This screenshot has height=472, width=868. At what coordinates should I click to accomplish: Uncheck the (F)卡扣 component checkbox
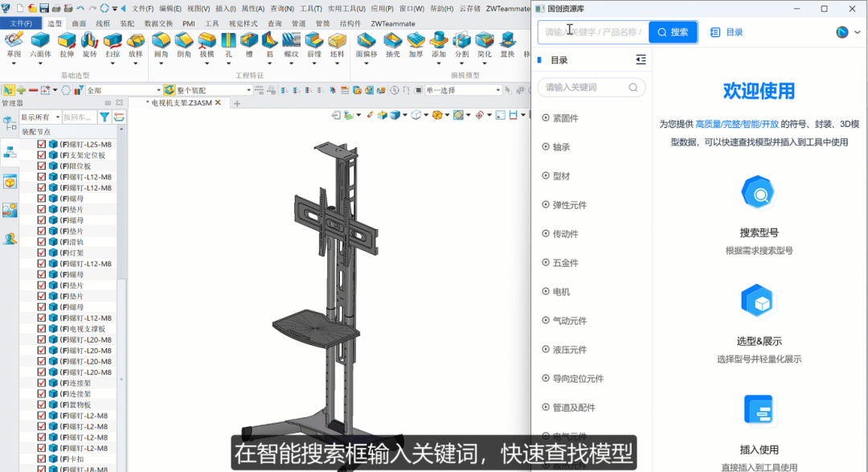pos(42,458)
